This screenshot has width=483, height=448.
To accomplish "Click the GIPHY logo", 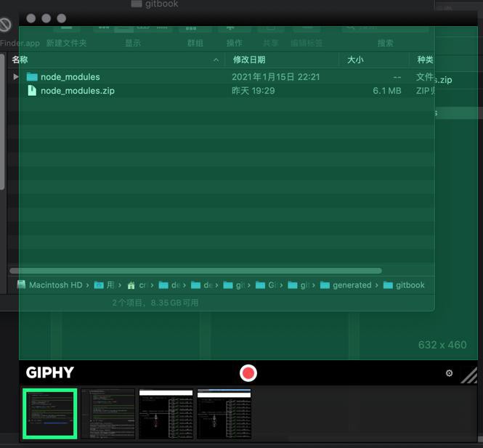I will [x=50, y=372].
